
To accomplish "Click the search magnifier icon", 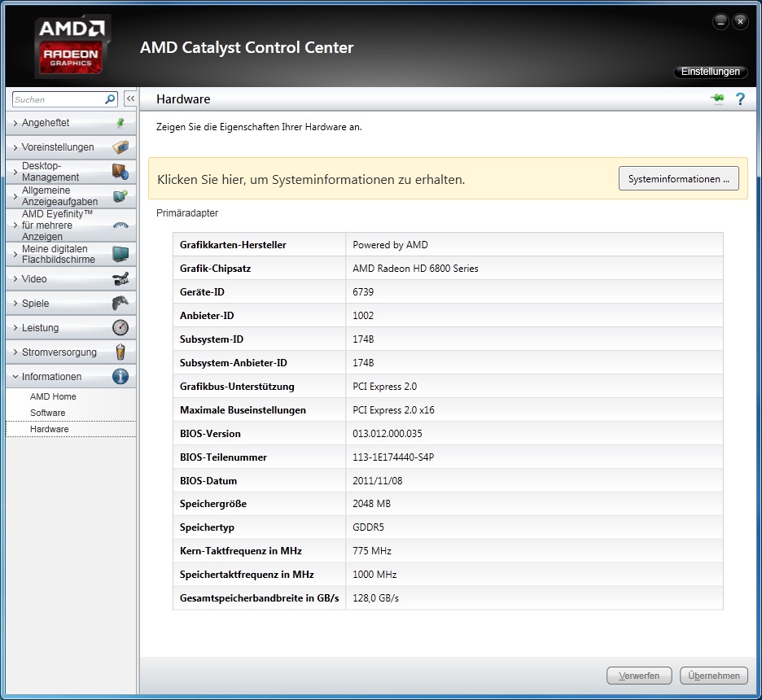I will coord(111,99).
